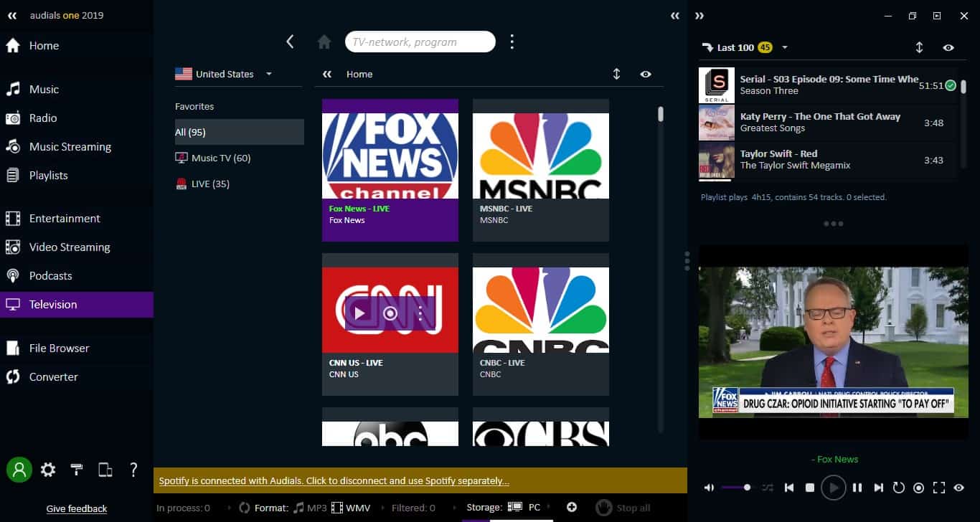Skip to previous track
The image size is (980, 522).
point(789,488)
